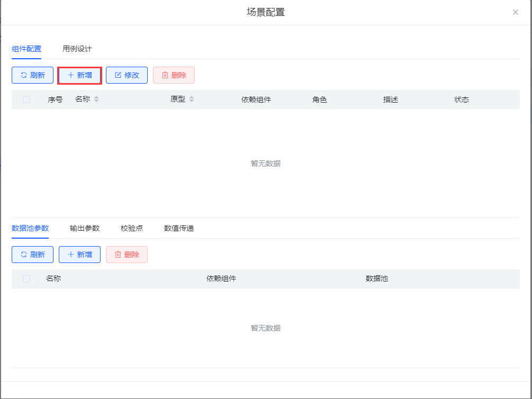Click the plus icon on lower 新增 button
The width and height of the screenshot is (532, 399).
point(70,255)
